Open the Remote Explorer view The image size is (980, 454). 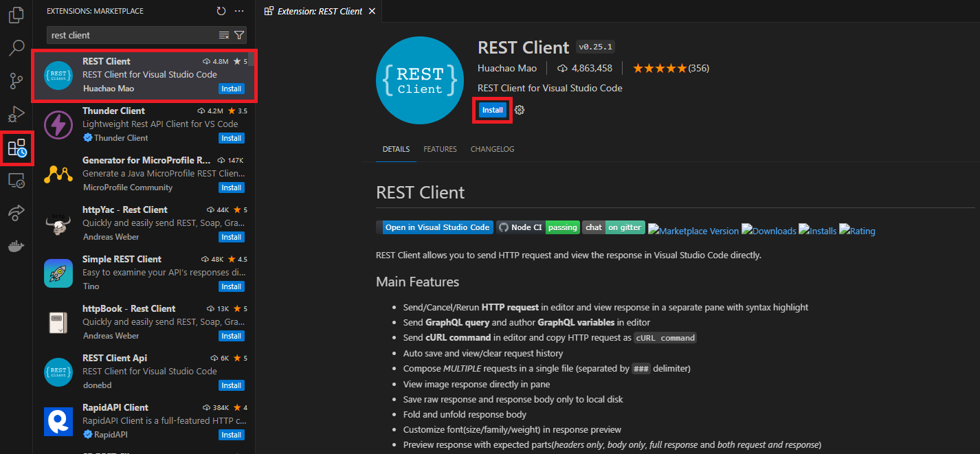pyautogui.click(x=16, y=180)
